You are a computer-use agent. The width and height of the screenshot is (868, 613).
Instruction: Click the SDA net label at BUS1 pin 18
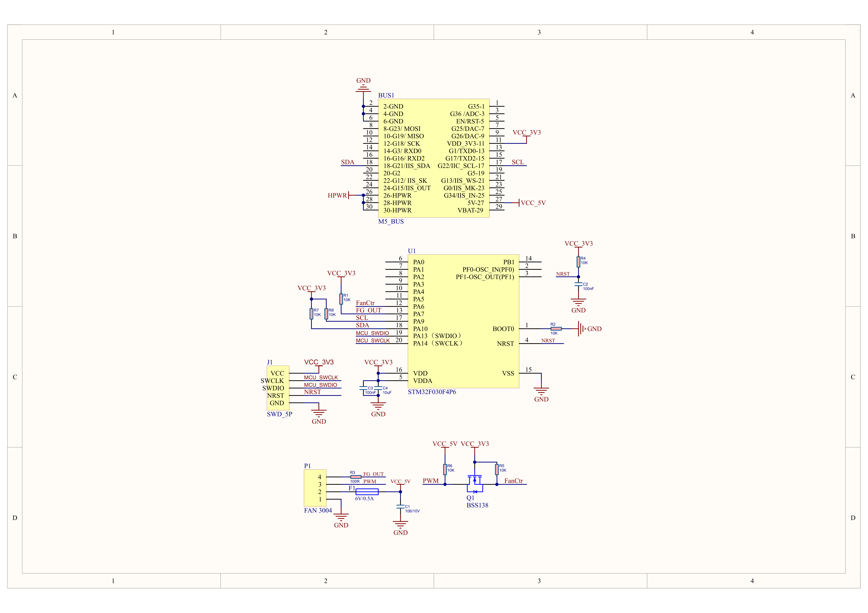(x=347, y=162)
